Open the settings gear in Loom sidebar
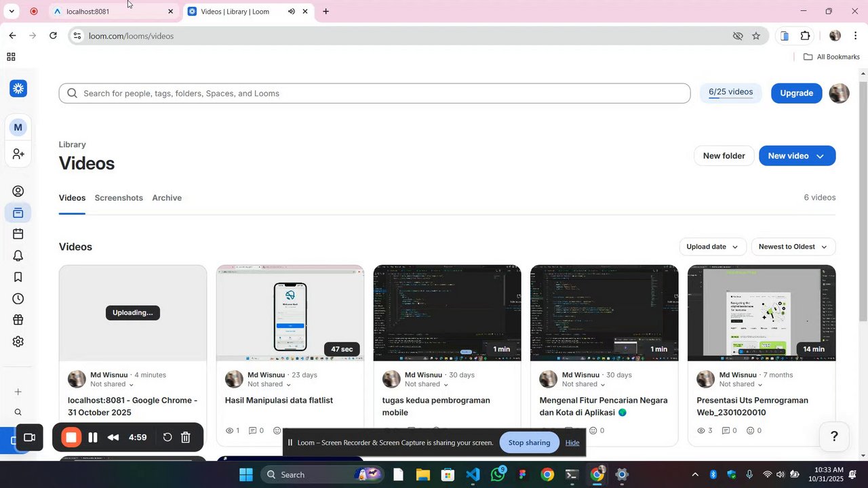868x488 pixels. (18, 342)
